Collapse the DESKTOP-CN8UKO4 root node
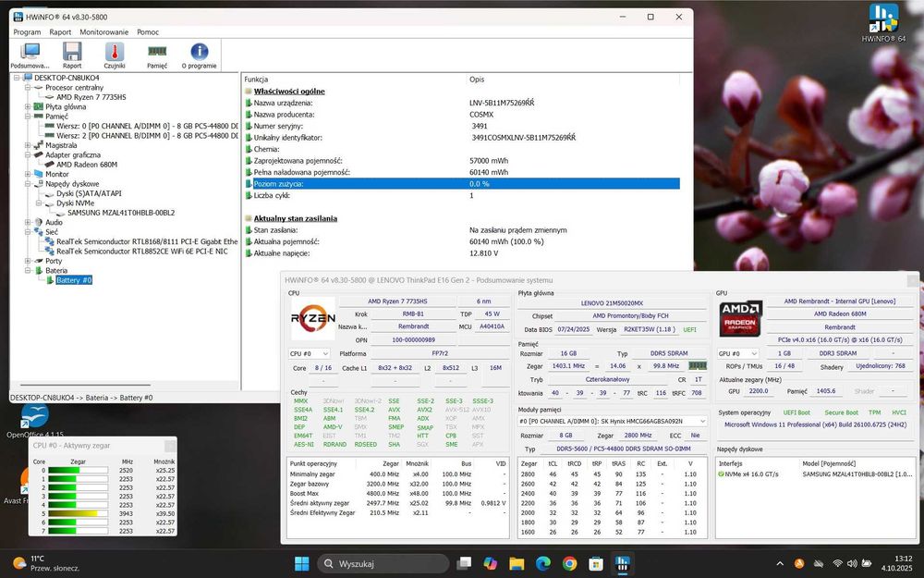This screenshot has height=578, width=924. (x=17, y=78)
